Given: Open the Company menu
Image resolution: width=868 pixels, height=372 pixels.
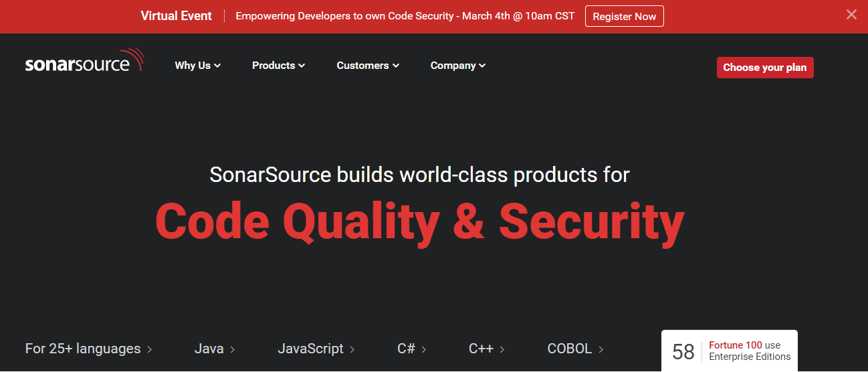Looking at the screenshot, I should pos(457,66).
